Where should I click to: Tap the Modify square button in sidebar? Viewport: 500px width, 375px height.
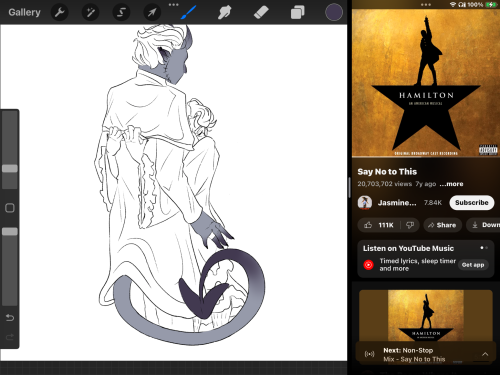coord(10,208)
